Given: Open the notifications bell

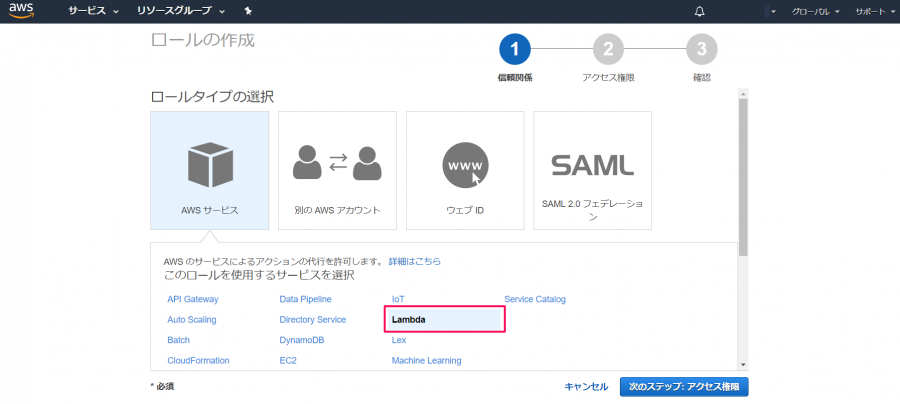Looking at the screenshot, I should tap(699, 11).
